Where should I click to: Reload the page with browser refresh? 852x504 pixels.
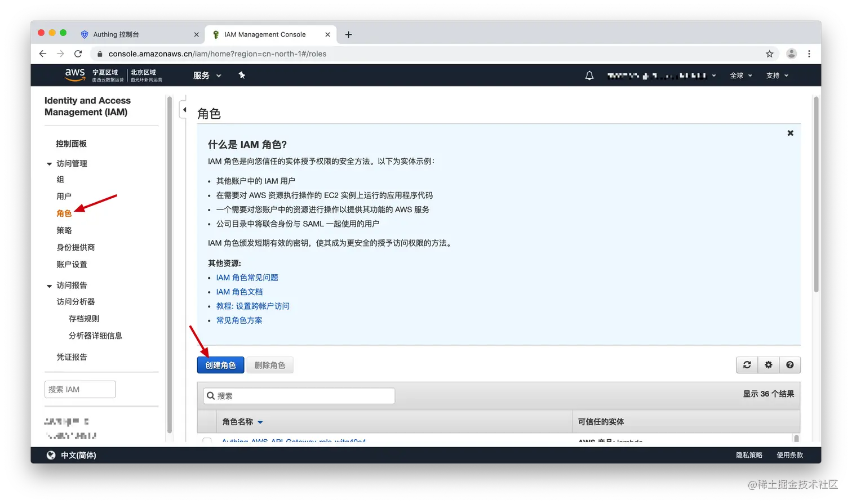pyautogui.click(x=78, y=53)
